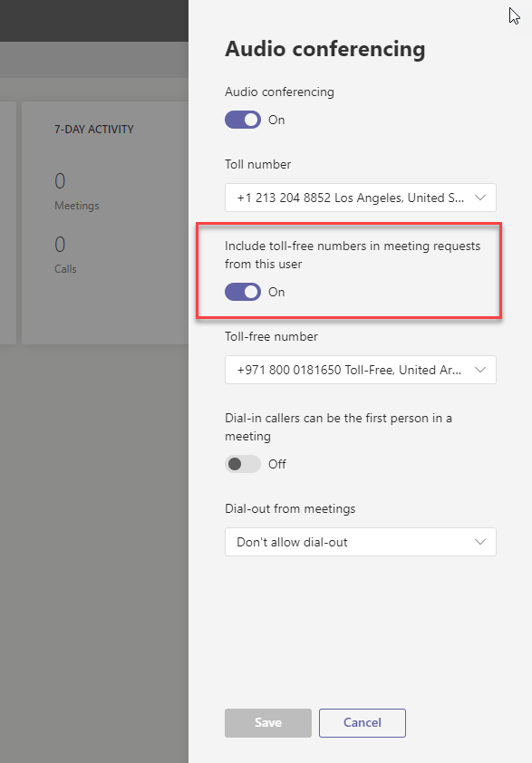Click the Cancel button
The width and height of the screenshot is (532, 763).
point(363,722)
